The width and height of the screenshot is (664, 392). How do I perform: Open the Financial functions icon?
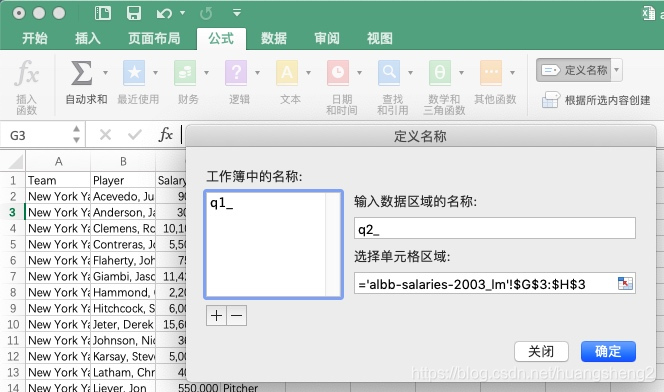tap(185, 73)
